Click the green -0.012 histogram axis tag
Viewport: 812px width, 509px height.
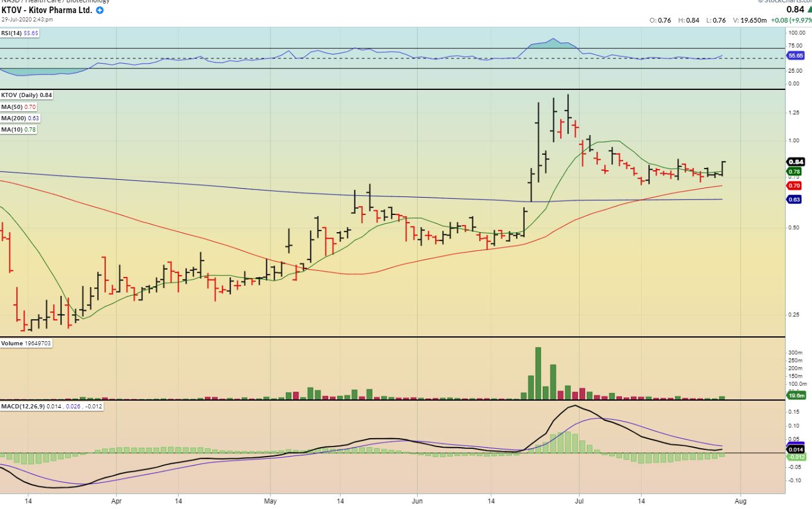click(x=797, y=456)
